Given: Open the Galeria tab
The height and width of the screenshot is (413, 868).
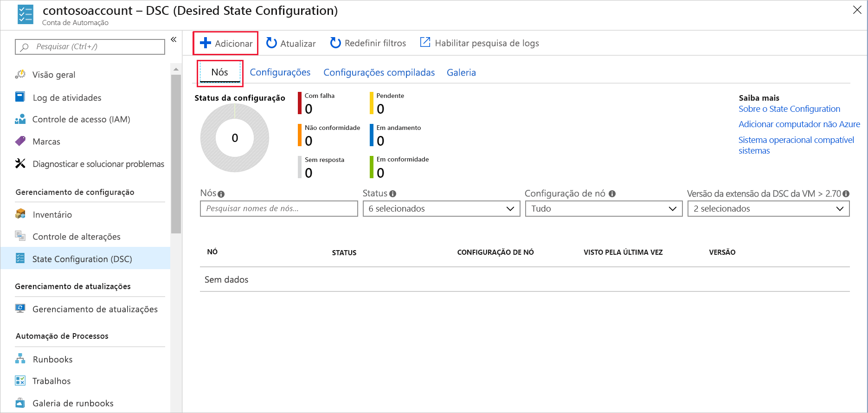Looking at the screenshot, I should pyautogui.click(x=461, y=72).
